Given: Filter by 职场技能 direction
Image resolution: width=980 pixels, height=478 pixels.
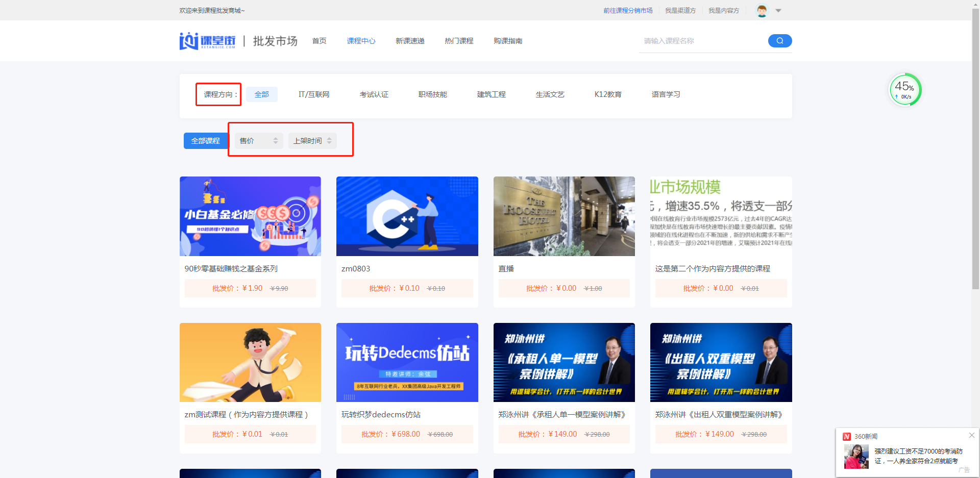Looking at the screenshot, I should 433,94.
